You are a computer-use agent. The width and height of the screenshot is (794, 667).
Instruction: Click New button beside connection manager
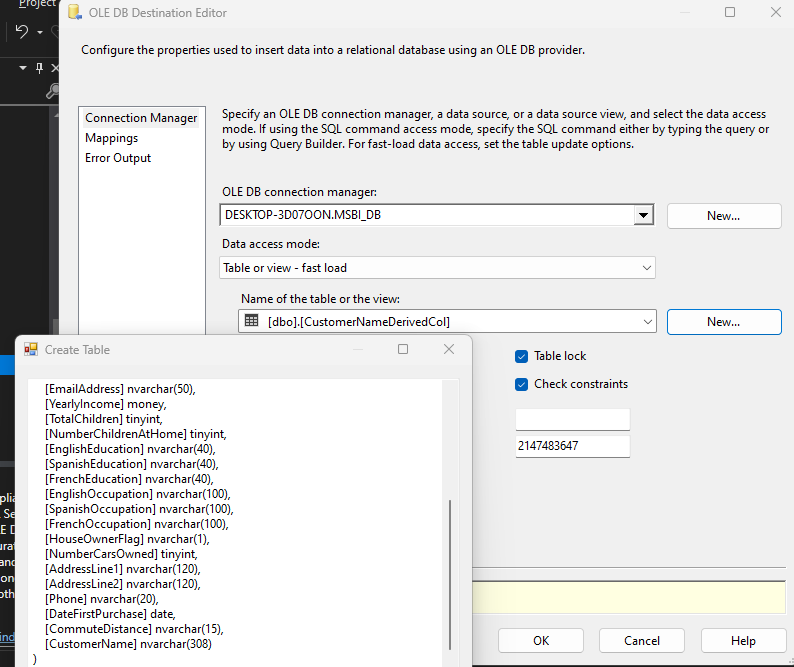coord(724,216)
